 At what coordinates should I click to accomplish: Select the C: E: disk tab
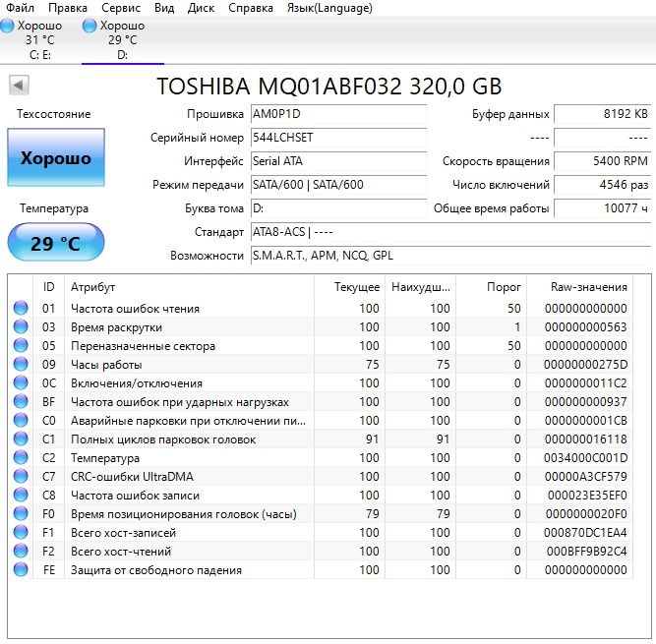click(x=39, y=40)
